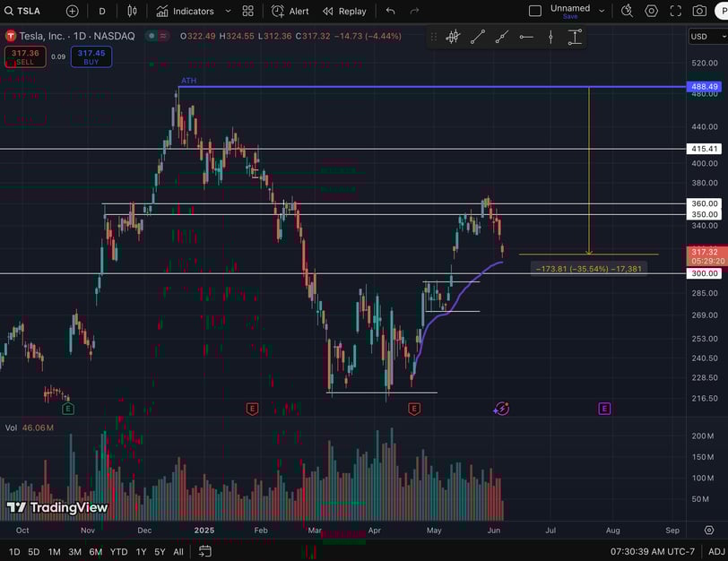The width and height of the screenshot is (728, 561).
Task: Expand the arrow next to Indicators
Action: [228, 11]
